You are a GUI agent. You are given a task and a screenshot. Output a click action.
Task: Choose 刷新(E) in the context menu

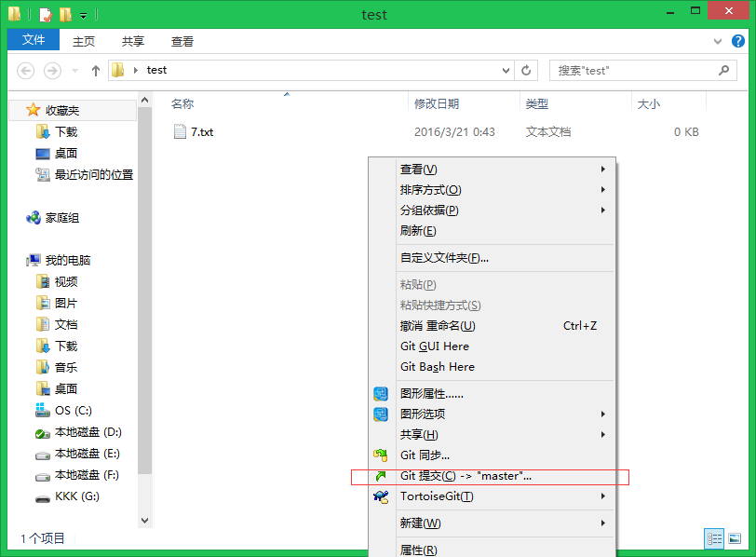pos(418,231)
